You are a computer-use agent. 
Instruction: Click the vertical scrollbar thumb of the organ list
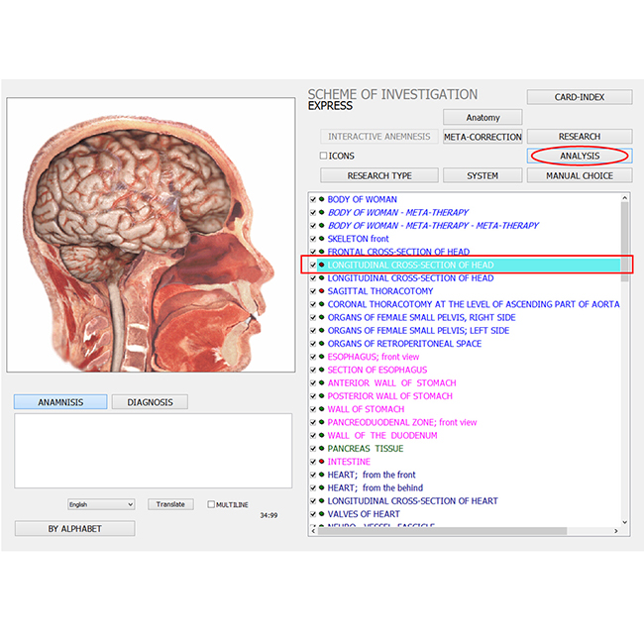click(625, 242)
